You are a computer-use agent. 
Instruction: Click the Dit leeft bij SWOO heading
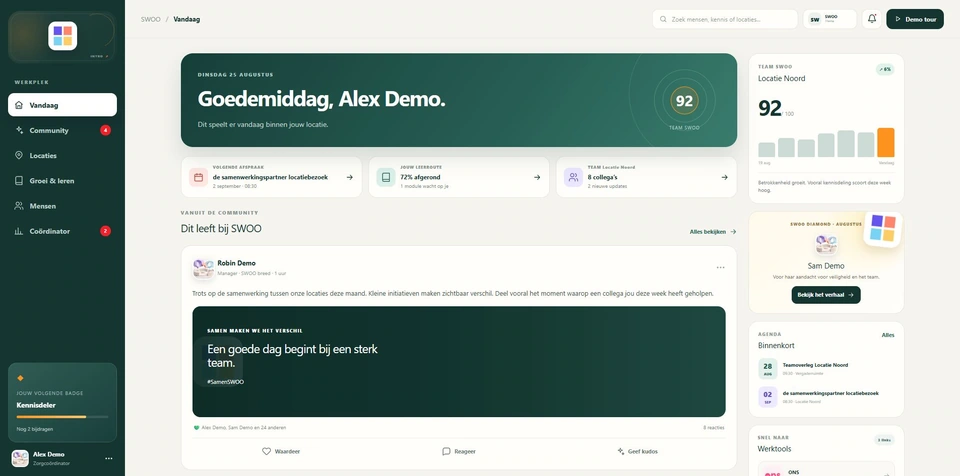[221, 229]
